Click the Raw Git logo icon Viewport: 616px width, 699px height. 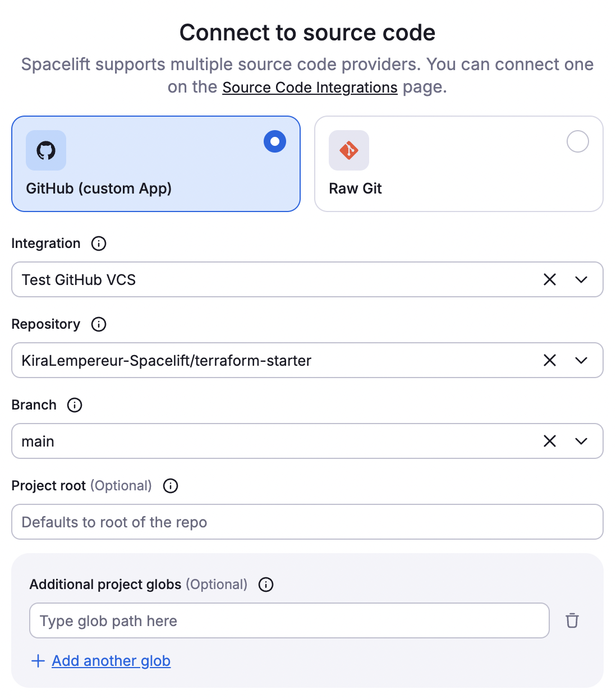pyautogui.click(x=349, y=150)
